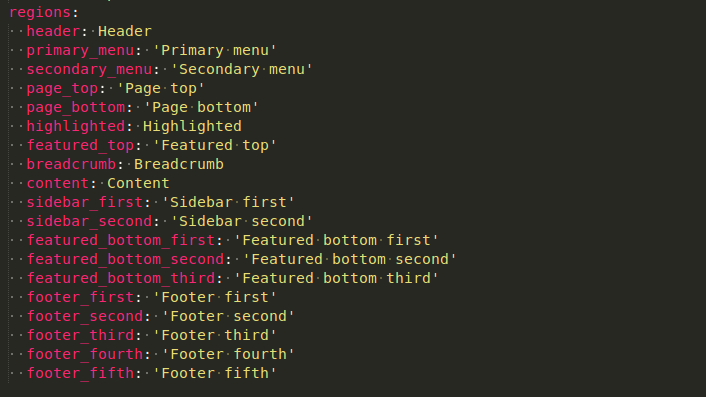706x397 pixels.
Task: Click the footer_first key
Action: pyautogui.click(x=80, y=298)
